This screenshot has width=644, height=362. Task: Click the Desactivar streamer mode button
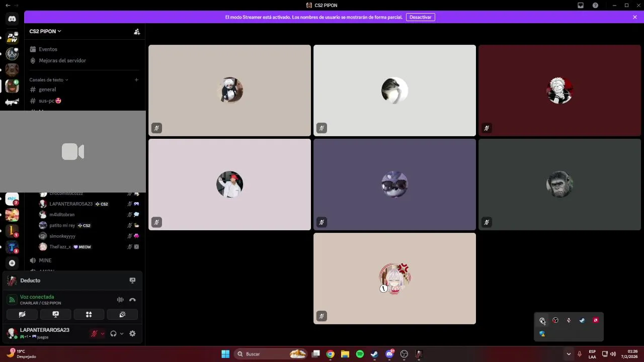click(420, 17)
